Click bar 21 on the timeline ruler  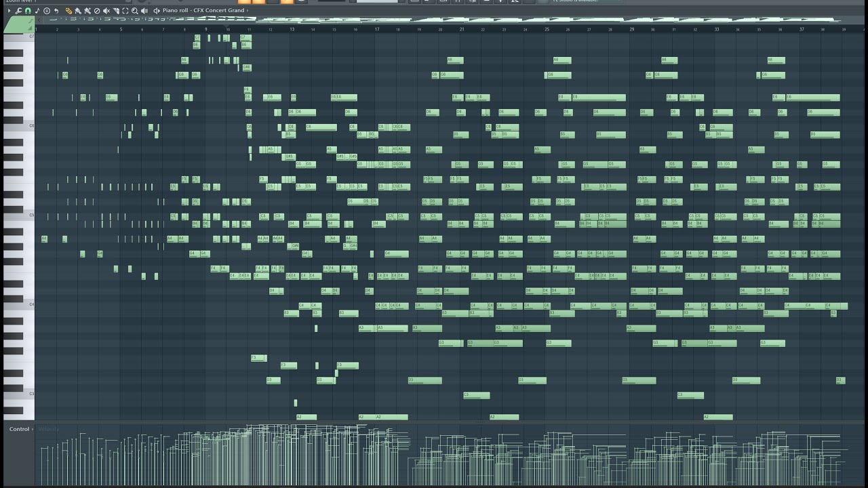(x=462, y=29)
